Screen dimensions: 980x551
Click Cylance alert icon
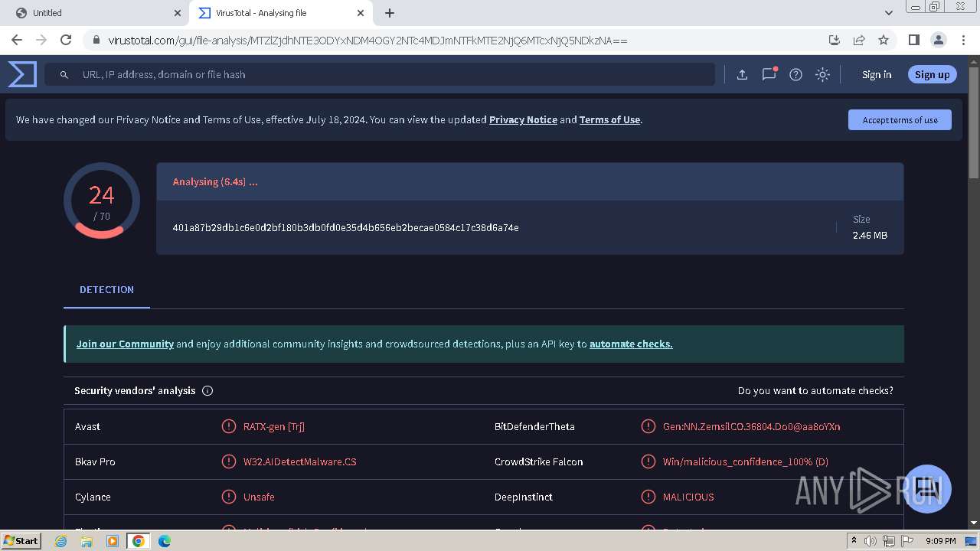click(228, 497)
